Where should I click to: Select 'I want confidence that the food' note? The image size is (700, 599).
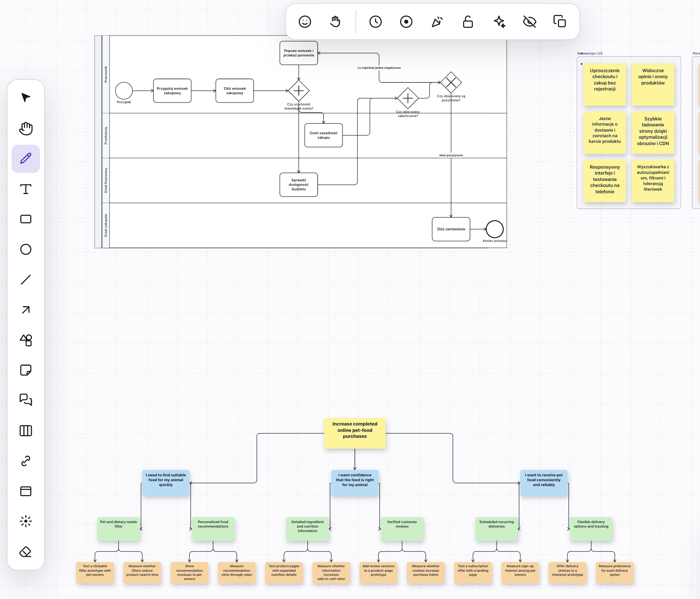click(x=355, y=483)
